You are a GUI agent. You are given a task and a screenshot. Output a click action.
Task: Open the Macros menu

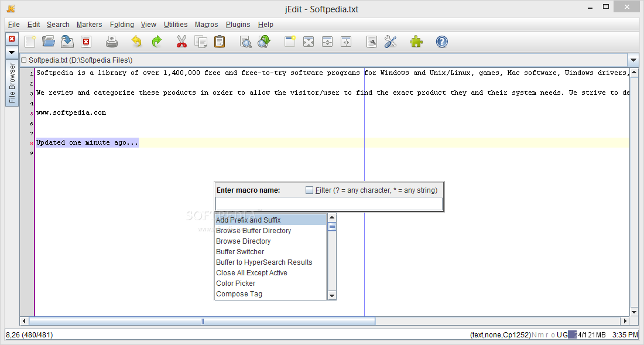pos(206,25)
